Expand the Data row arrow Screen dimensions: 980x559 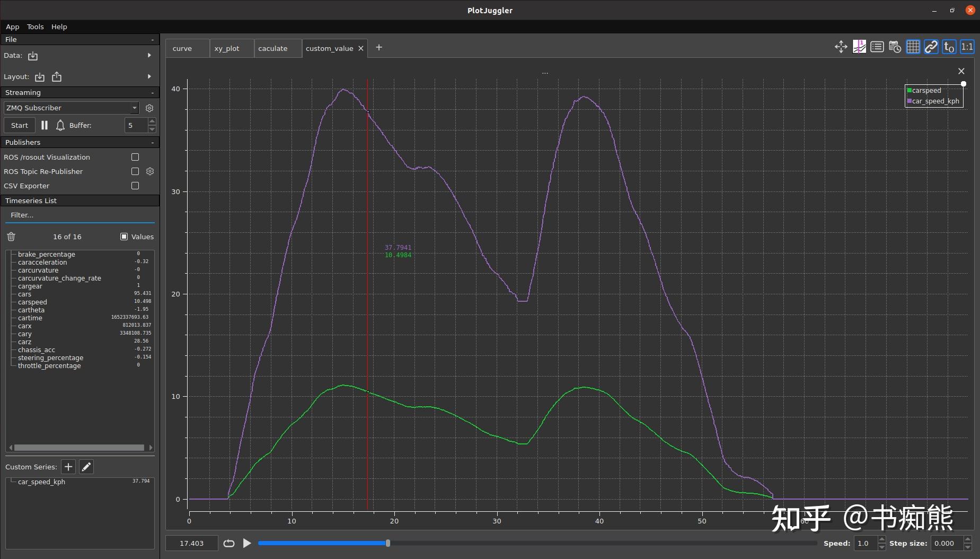pos(149,55)
